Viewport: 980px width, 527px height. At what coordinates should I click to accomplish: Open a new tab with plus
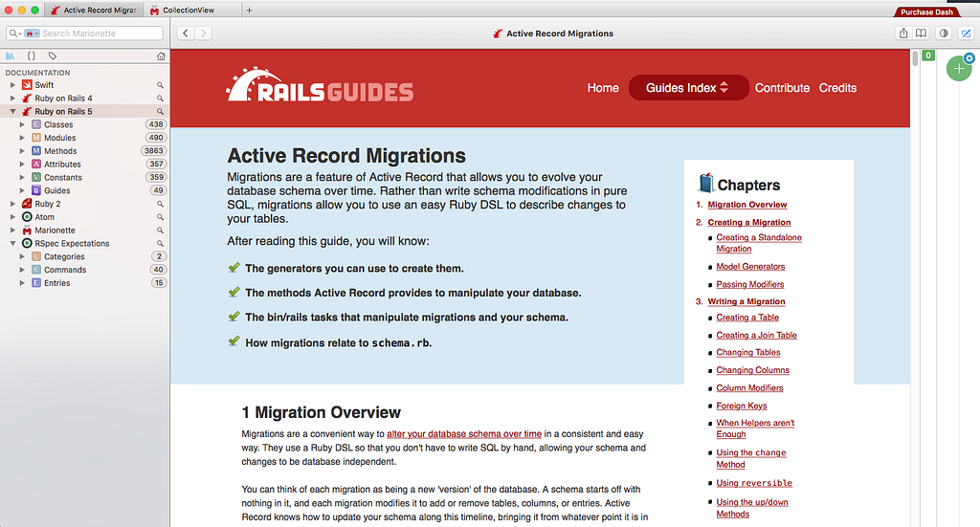249,10
